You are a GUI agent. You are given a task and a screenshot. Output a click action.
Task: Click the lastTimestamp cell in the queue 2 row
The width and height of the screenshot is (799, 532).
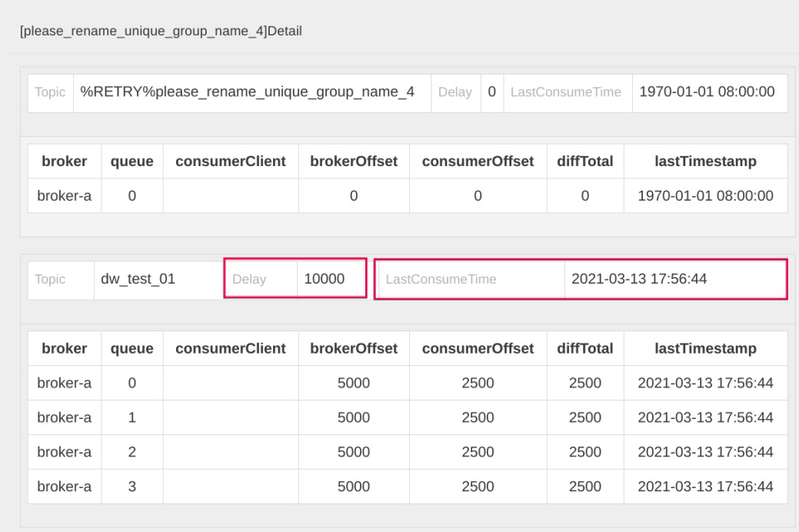click(x=705, y=452)
